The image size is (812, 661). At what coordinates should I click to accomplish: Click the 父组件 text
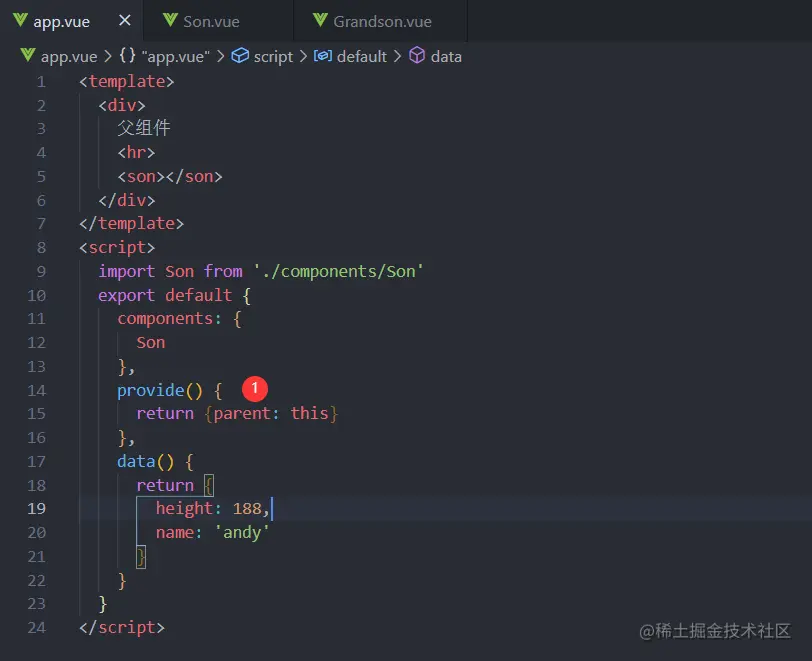point(143,128)
